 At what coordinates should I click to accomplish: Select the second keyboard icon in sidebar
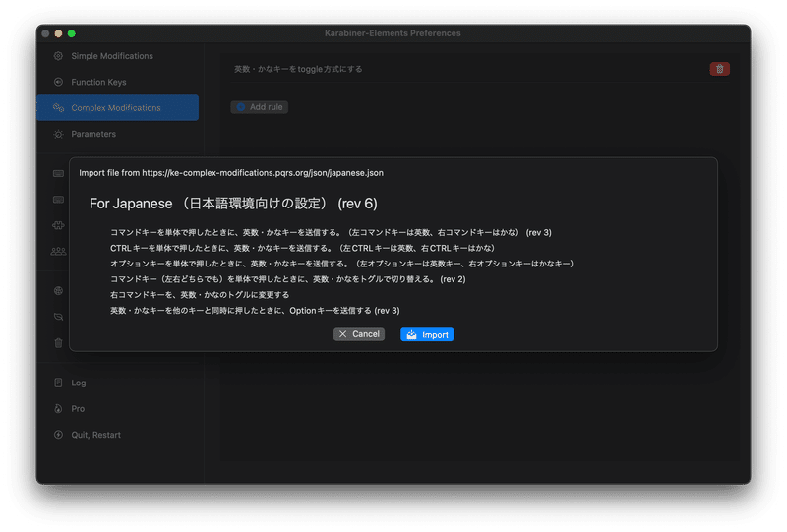[58, 200]
